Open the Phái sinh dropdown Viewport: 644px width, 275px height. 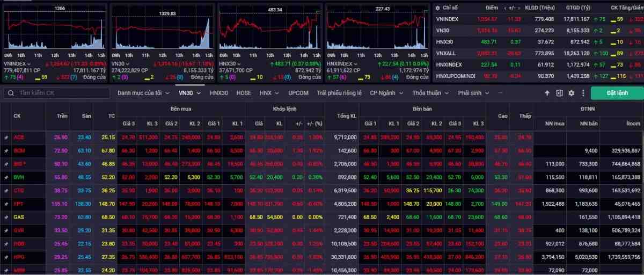[x=473, y=93]
